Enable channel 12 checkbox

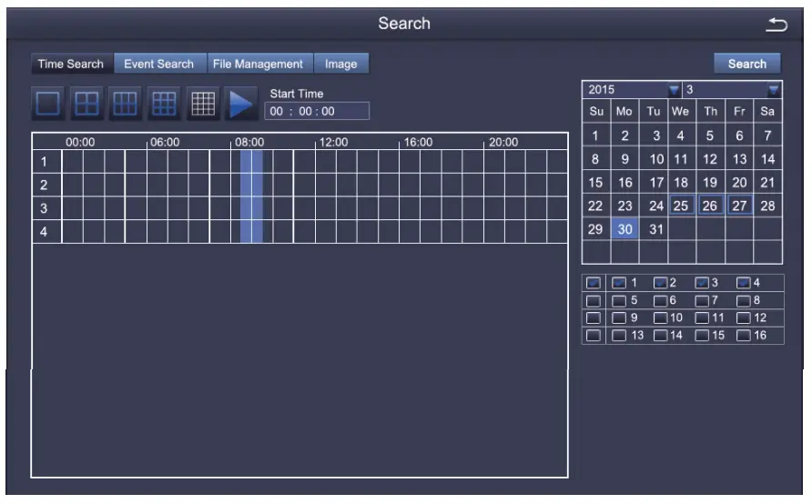coord(743,318)
